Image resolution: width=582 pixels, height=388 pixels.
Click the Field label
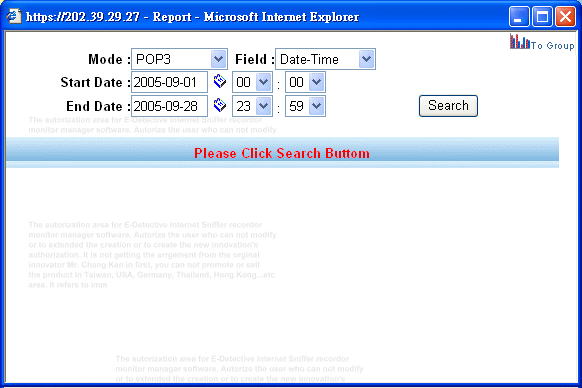(255, 59)
